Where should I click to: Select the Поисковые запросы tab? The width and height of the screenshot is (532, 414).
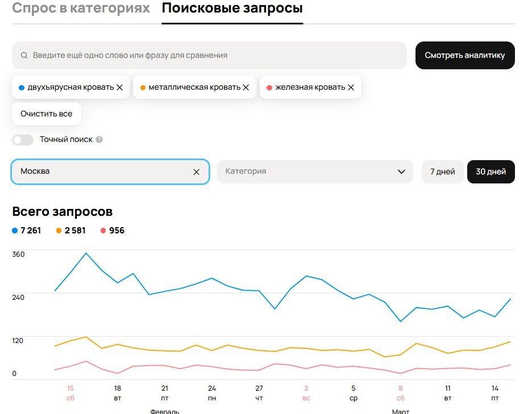[x=232, y=8]
